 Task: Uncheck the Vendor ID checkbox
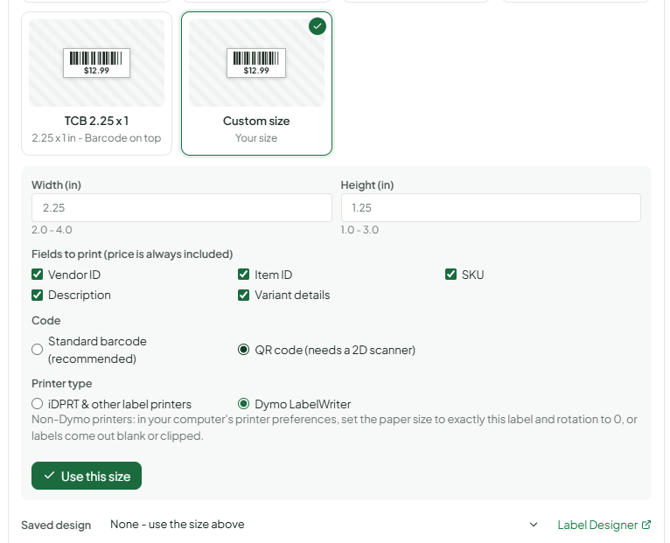click(37, 274)
